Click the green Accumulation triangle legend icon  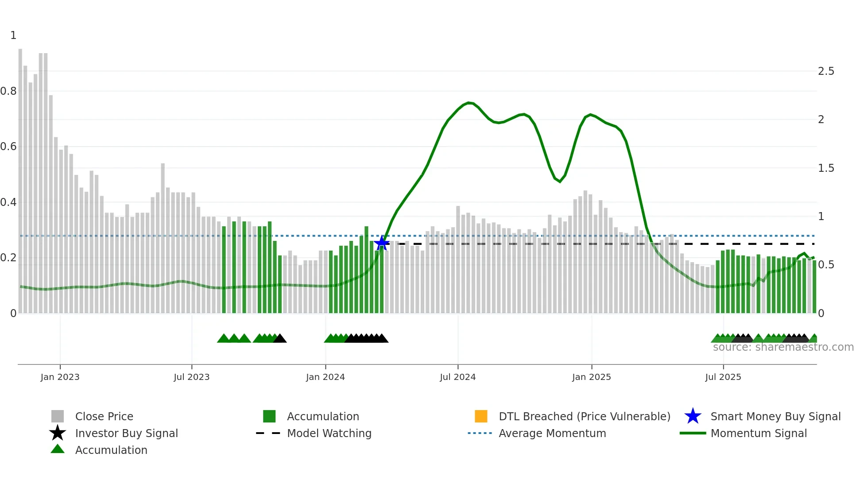pyautogui.click(x=58, y=449)
